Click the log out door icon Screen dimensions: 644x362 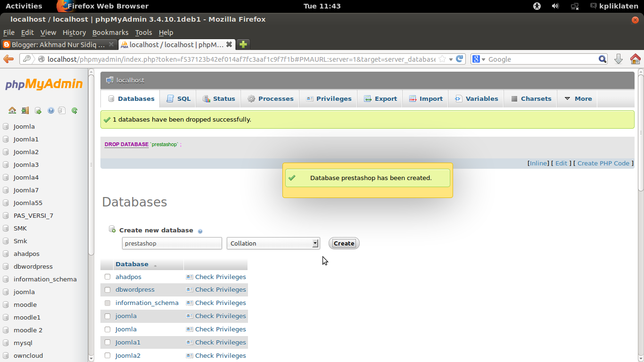tap(25, 111)
